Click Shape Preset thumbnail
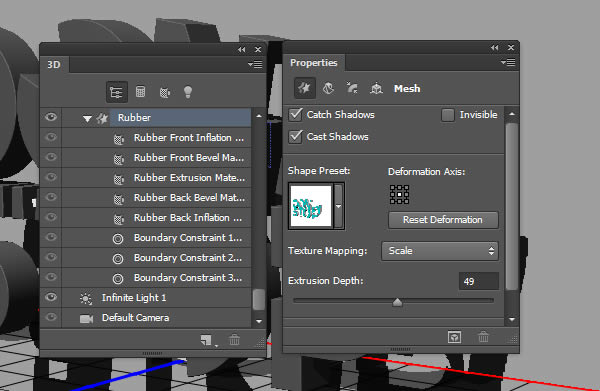 (x=311, y=206)
